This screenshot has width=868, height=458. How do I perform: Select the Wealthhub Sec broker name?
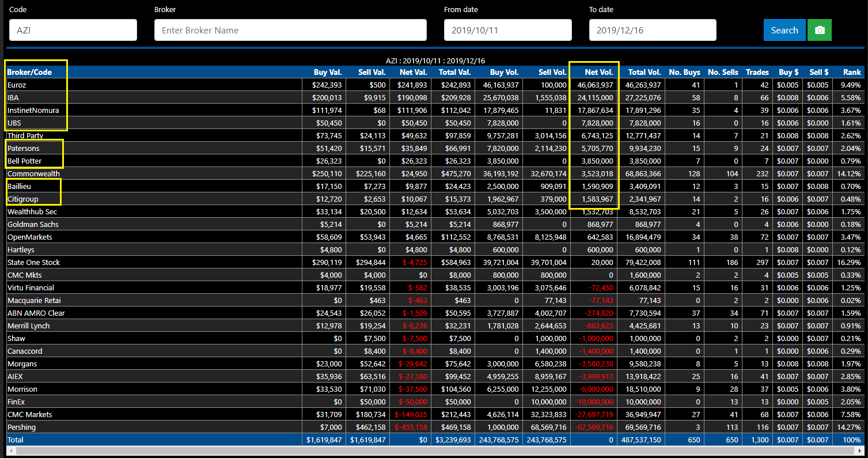coord(33,211)
